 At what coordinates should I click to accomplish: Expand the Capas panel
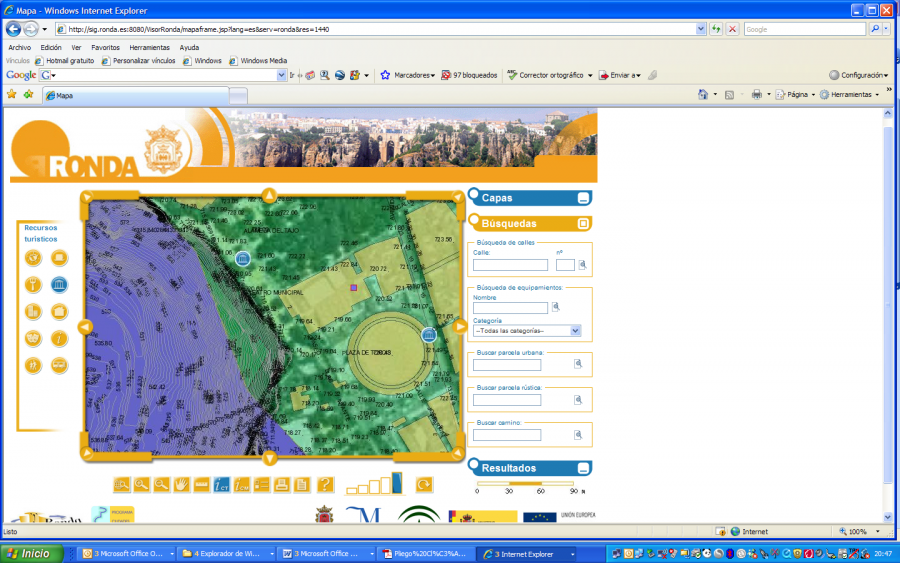click(x=583, y=198)
